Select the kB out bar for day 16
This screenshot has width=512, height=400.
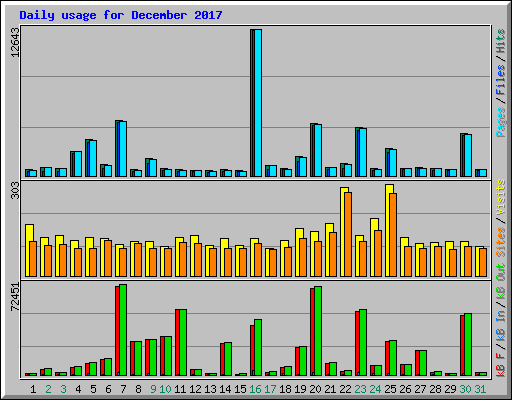[x=258, y=348]
